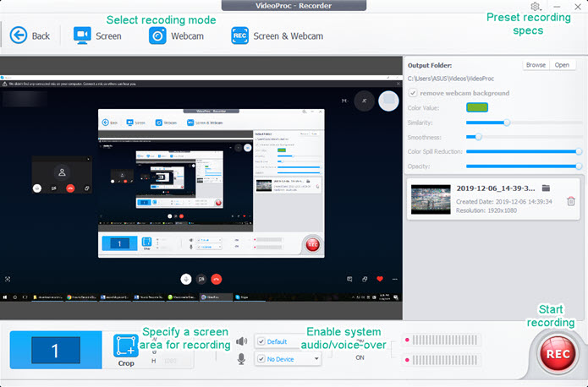Open the Default audio device dropdown

click(x=288, y=341)
